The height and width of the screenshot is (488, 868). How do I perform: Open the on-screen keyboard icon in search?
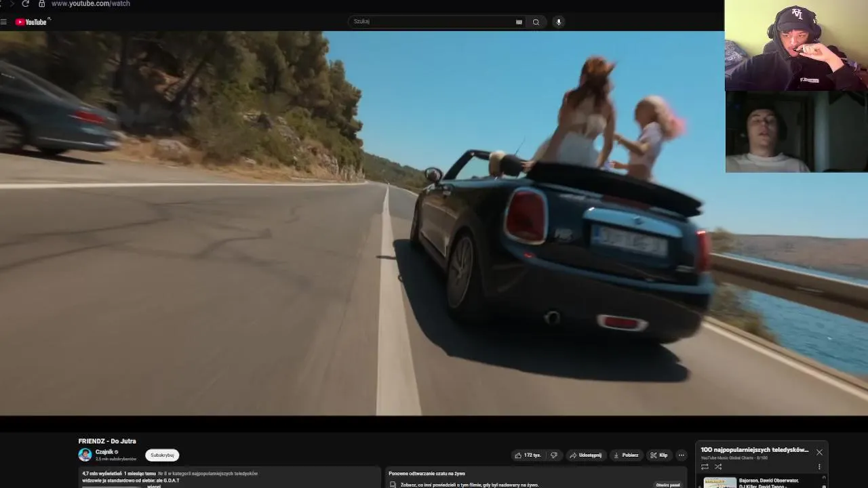point(519,22)
